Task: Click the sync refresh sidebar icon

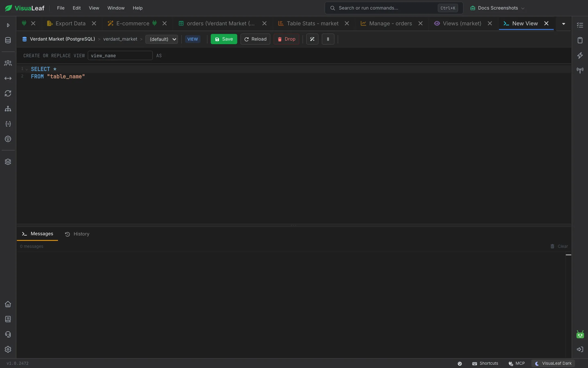Action: (x=8, y=93)
